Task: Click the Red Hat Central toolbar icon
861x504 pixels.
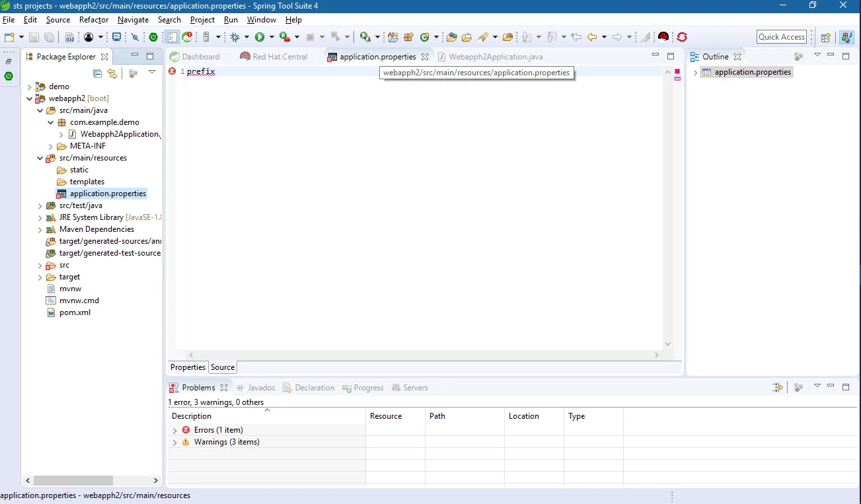Action: 663,37
